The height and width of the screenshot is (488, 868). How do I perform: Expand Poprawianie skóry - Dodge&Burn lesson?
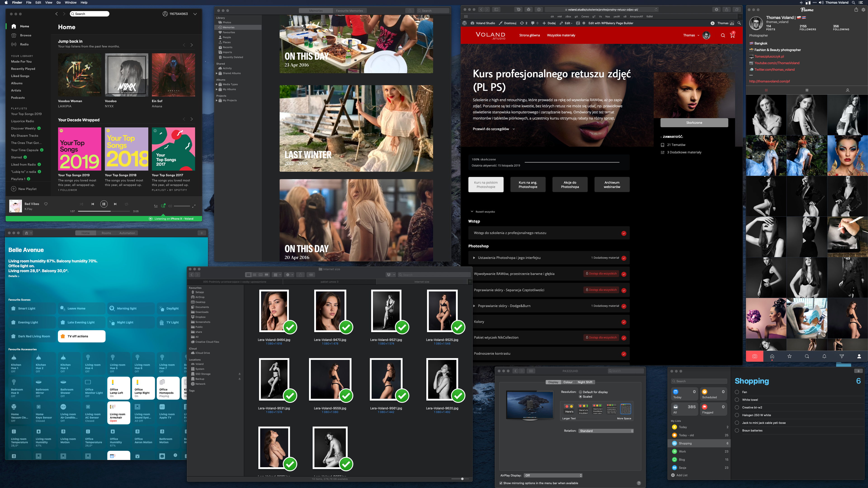[x=474, y=306]
